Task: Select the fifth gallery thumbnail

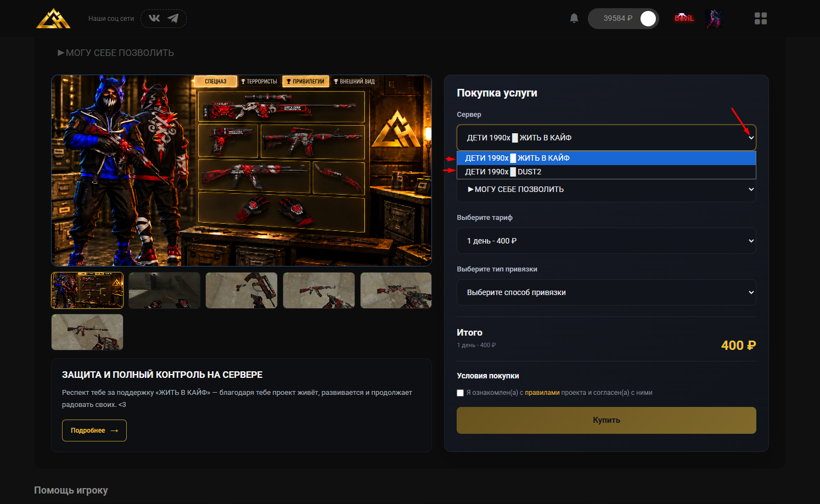Action: coord(396,291)
